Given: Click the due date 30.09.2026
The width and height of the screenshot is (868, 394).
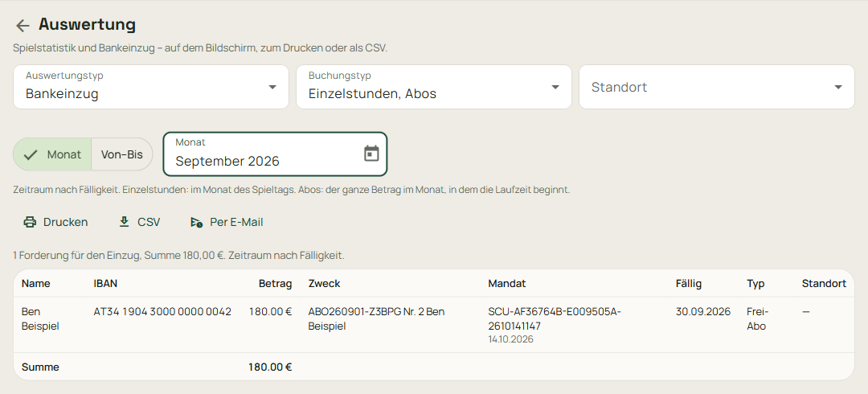Looking at the screenshot, I should 703,311.
